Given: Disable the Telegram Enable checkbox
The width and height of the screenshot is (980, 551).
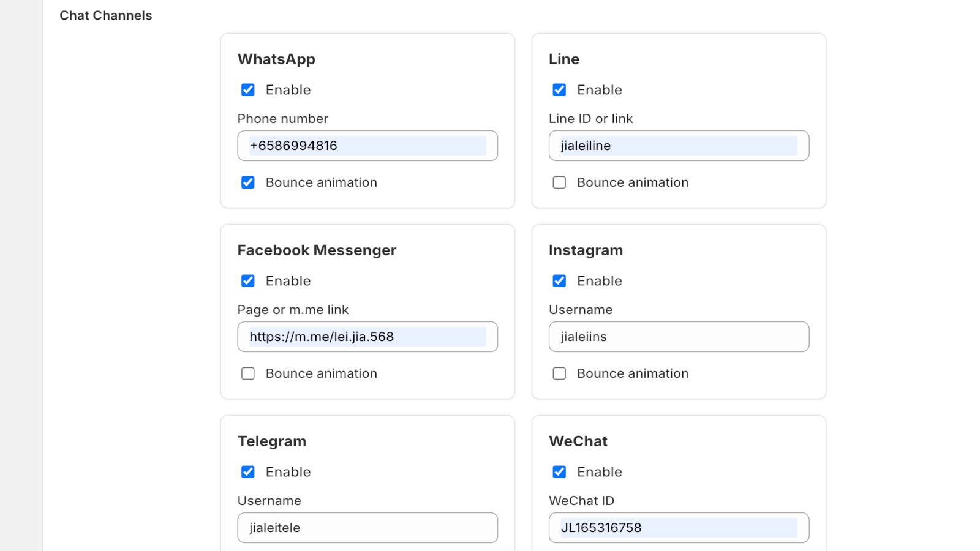Looking at the screenshot, I should coord(248,472).
